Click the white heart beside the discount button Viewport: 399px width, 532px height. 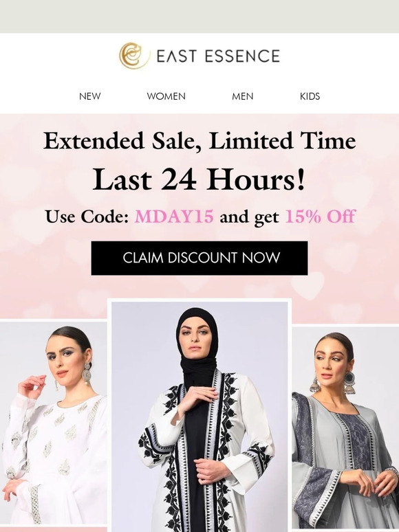click(x=308, y=286)
